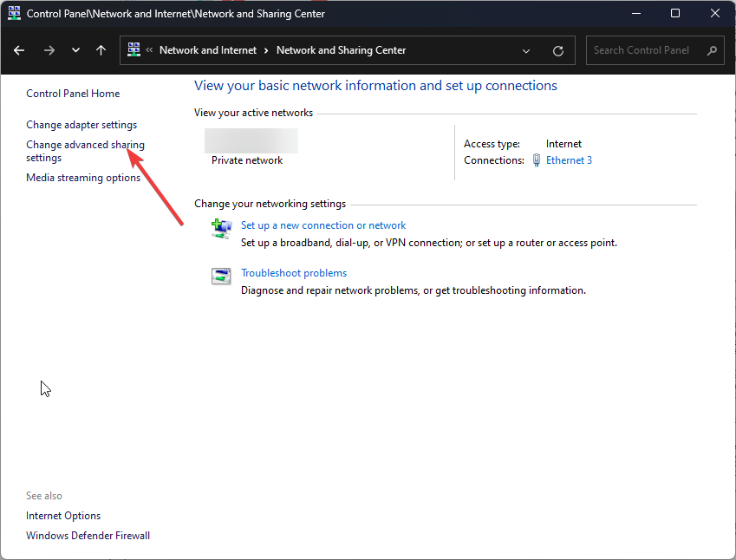Go up one level with the up arrow
The image size is (736, 560).
click(x=101, y=50)
